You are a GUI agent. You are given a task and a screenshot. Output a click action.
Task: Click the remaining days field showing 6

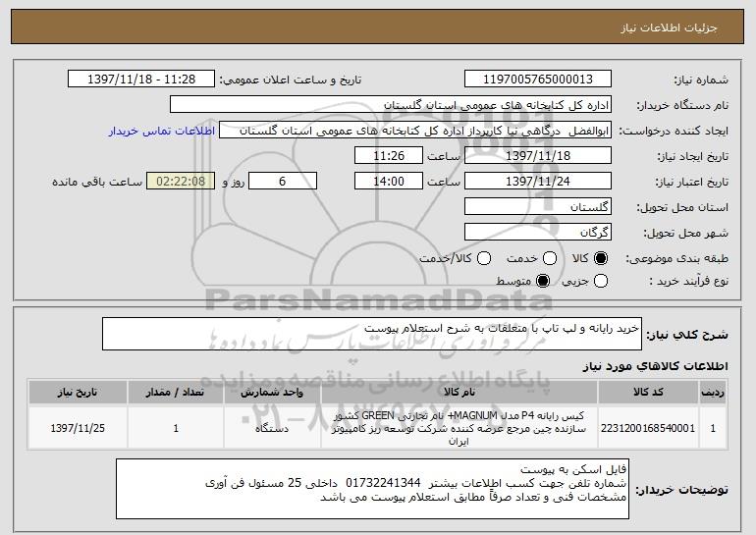tap(284, 182)
